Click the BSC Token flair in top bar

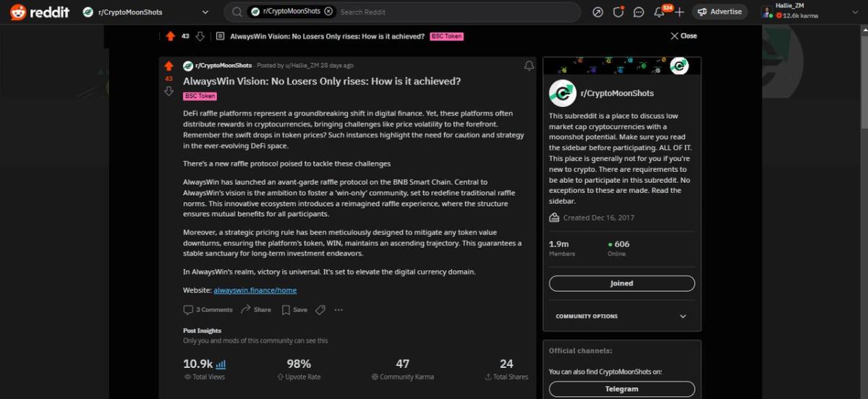click(446, 36)
